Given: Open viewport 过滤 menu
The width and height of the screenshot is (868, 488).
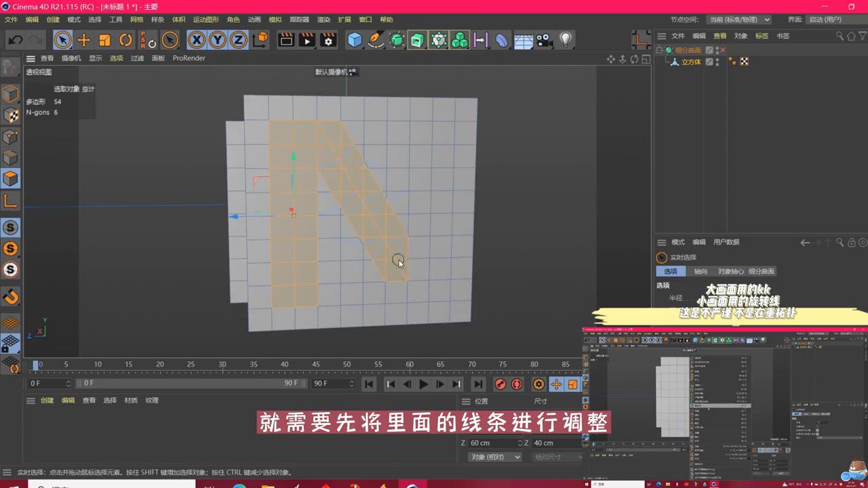Looking at the screenshot, I should pyautogui.click(x=137, y=58).
